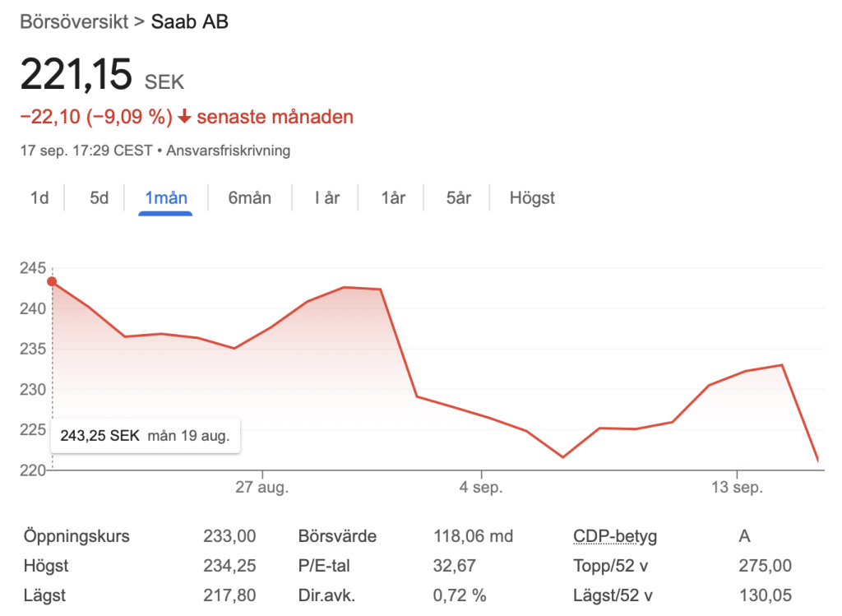842x616 pixels.
Task: Click the Börsöversikt breadcrumb link
Action: click(x=74, y=21)
